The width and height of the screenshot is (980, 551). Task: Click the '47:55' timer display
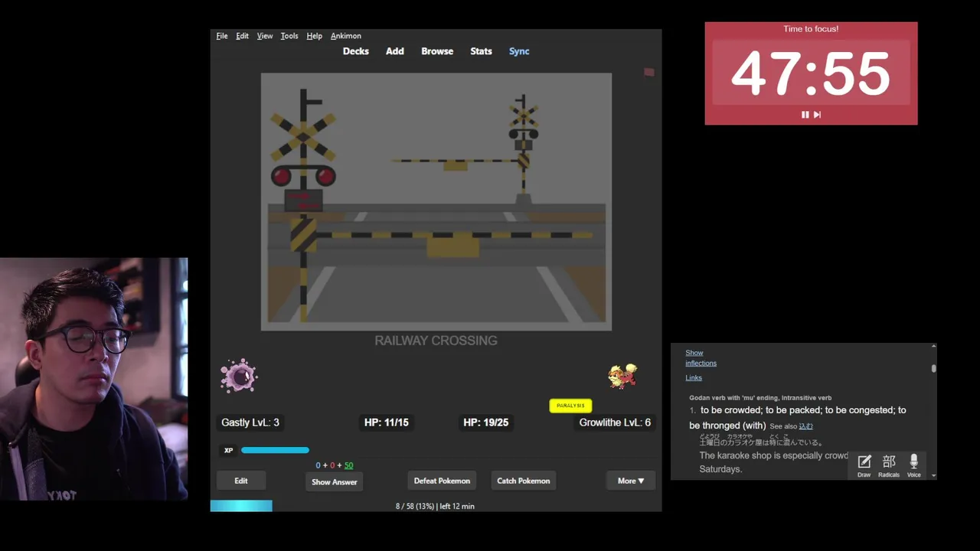pyautogui.click(x=811, y=74)
